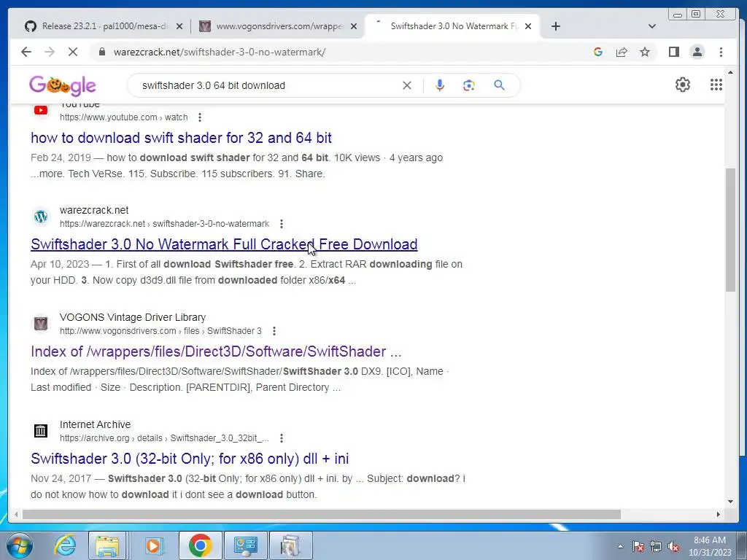This screenshot has height=560, width=747.
Task: Open 'how to download swift shader' result
Action: point(181,138)
